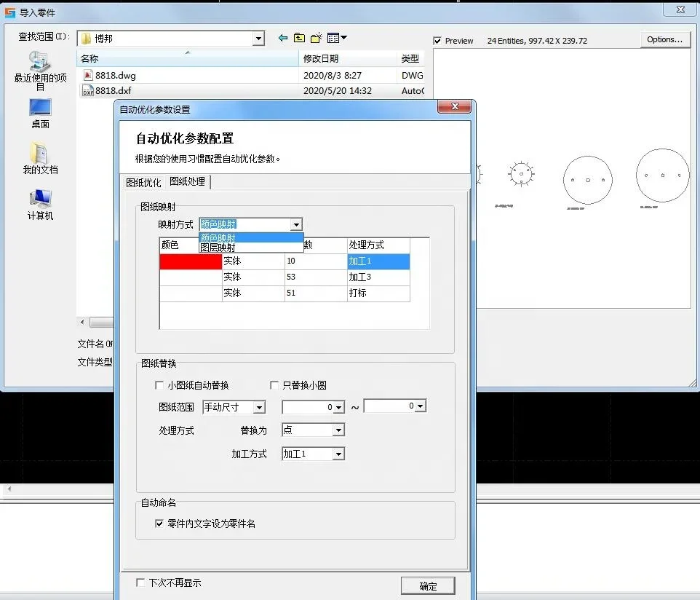This screenshot has height=600, width=700.
Task: Uncheck 零件内文字设为零件名 option
Action: [x=159, y=524]
